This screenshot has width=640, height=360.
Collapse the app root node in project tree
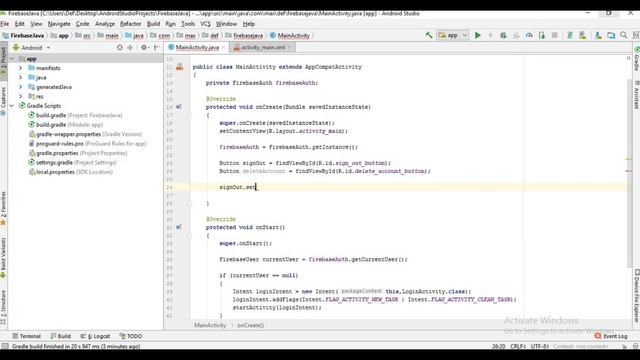tap(12, 59)
